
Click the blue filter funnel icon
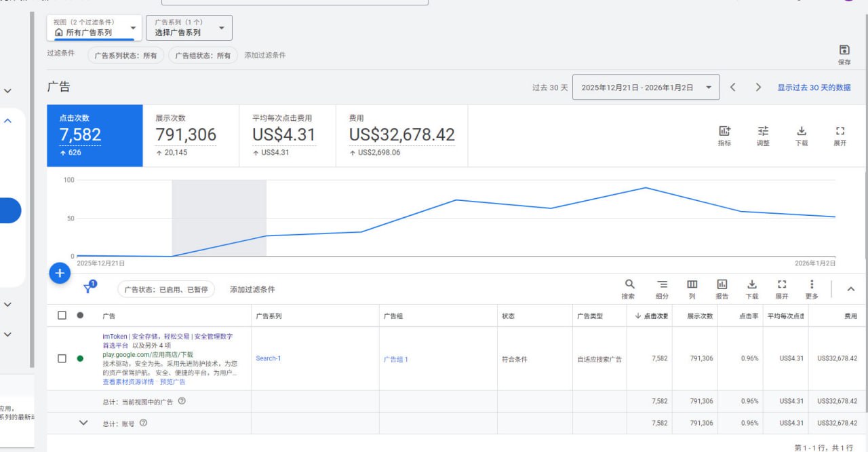pyautogui.click(x=89, y=288)
